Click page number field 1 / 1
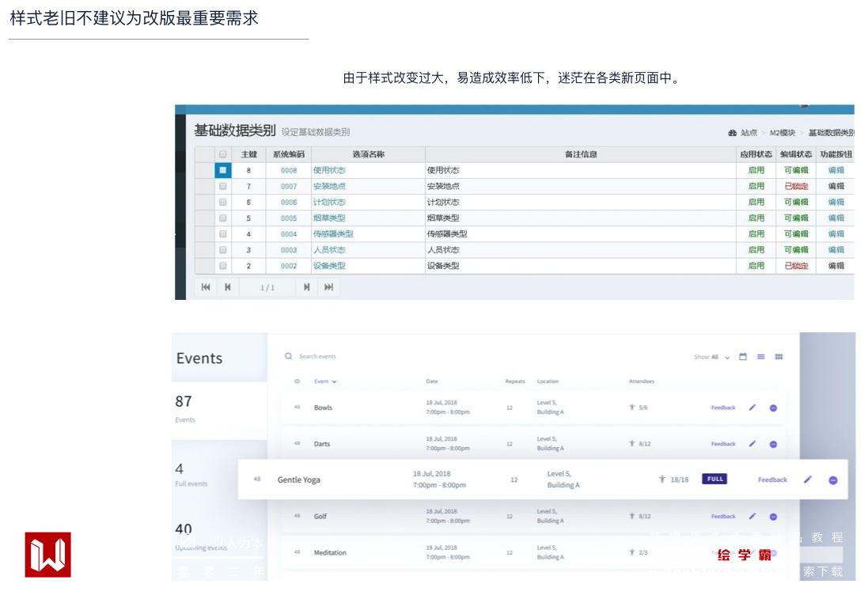868x595 pixels. pos(267,287)
